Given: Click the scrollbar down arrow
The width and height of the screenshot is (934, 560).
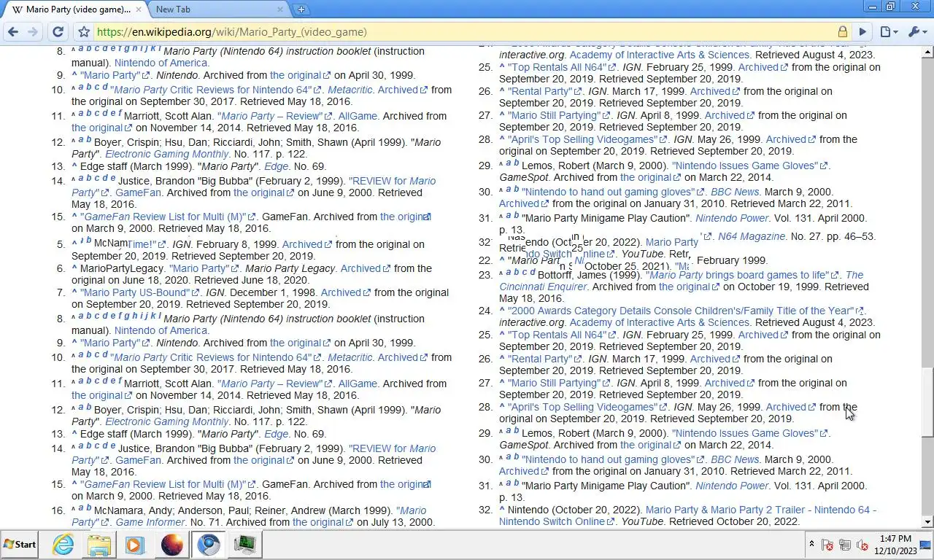Looking at the screenshot, I should 928,522.
